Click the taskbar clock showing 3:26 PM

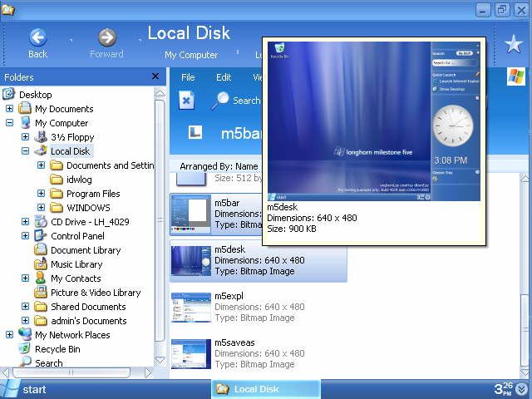coord(503,389)
